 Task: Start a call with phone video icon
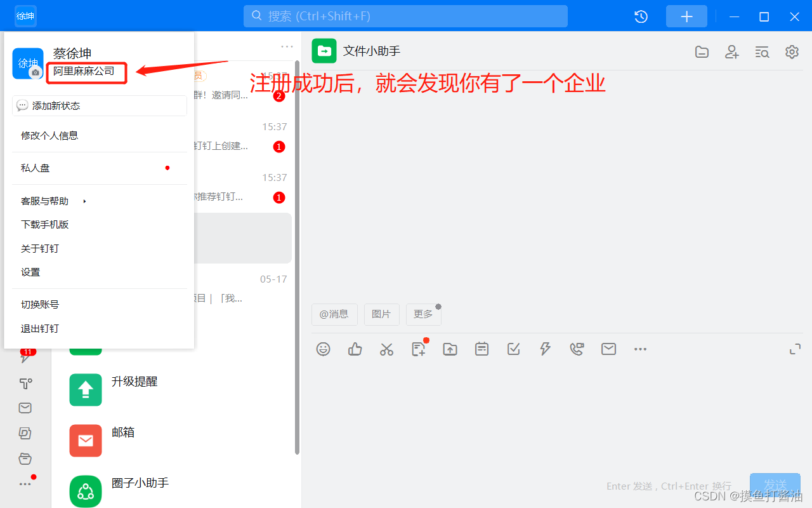(x=577, y=349)
